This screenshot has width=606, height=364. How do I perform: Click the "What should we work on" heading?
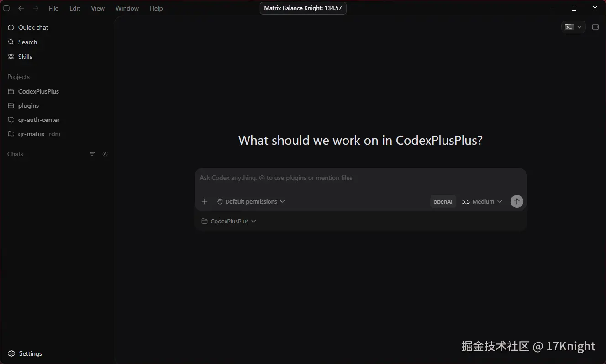click(x=360, y=140)
